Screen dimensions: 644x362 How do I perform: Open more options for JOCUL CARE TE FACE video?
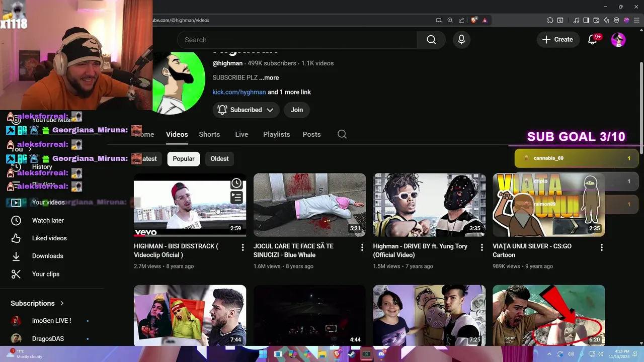[x=362, y=247]
